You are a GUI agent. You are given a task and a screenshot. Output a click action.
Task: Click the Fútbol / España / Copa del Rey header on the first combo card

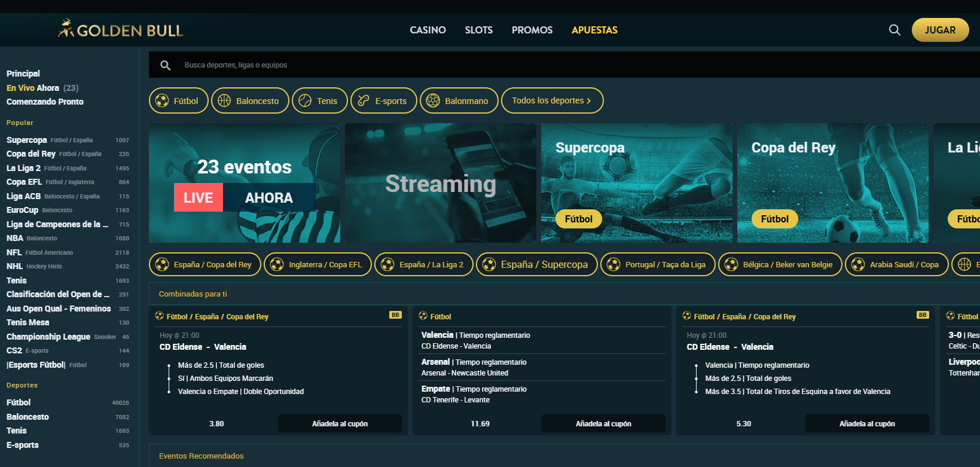[x=218, y=317]
